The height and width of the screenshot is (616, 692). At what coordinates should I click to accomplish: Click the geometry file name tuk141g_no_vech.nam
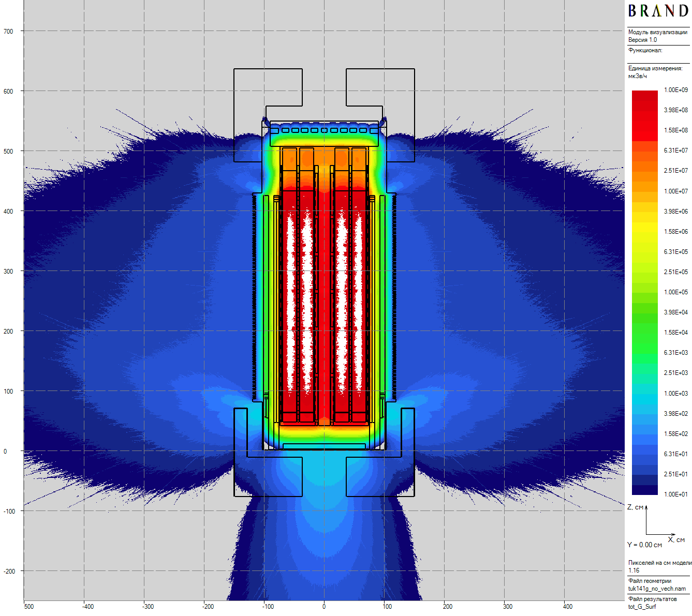(657, 589)
